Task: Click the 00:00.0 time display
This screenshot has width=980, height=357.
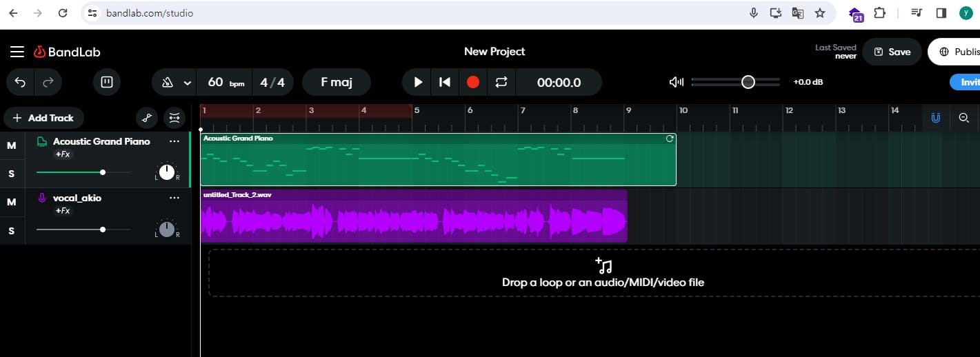Action: coord(559,83)
